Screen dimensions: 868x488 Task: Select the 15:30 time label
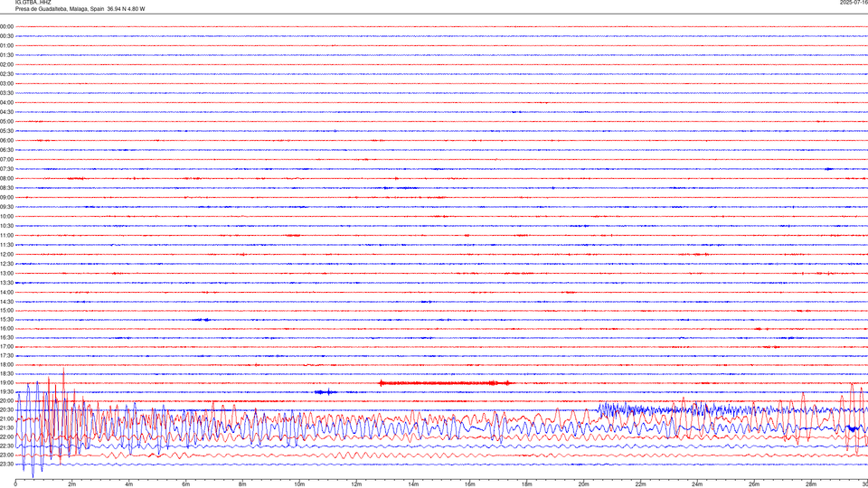click(x=6, y=319)
